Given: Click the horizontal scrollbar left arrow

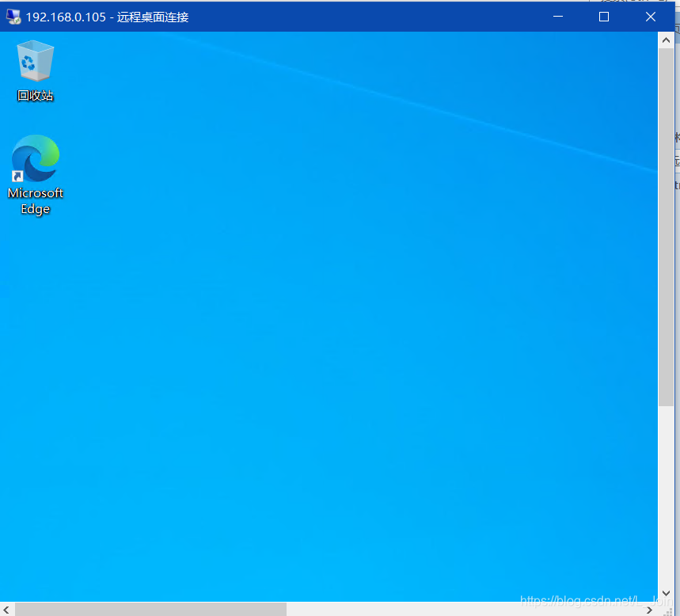Looking at the screenshot, I should tap(6, 610).
